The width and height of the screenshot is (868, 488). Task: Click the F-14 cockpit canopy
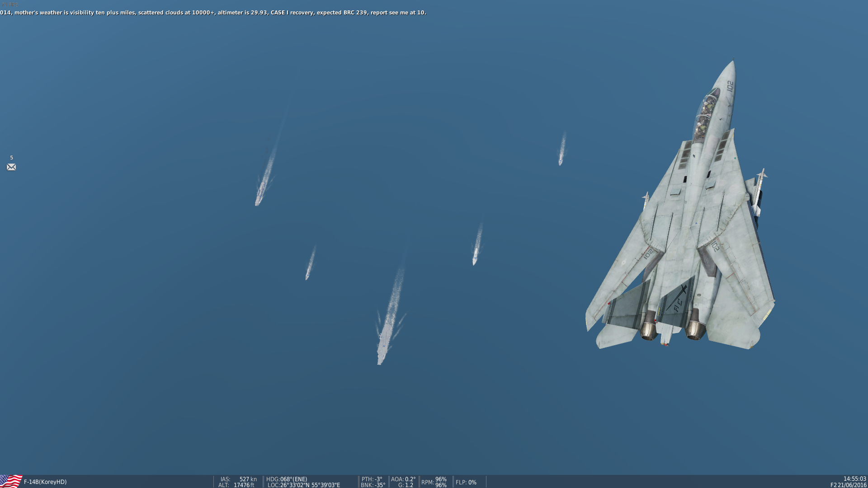point(705,115)
